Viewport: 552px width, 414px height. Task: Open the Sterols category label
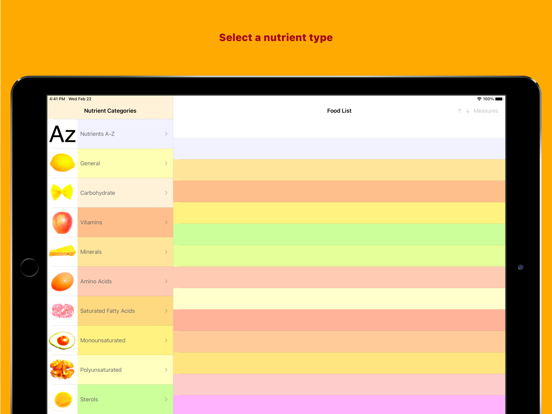[x=89, y=399]
